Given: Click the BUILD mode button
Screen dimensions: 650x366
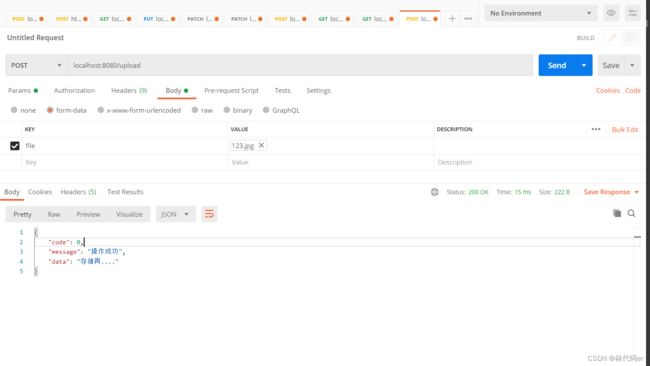Looking at the screenshot, I should (x=586, y=38).
